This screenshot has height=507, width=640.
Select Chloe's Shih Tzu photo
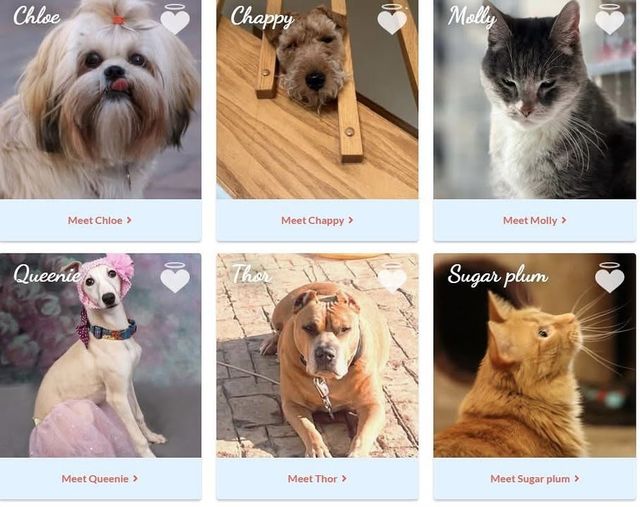click(x=100, y=99)
